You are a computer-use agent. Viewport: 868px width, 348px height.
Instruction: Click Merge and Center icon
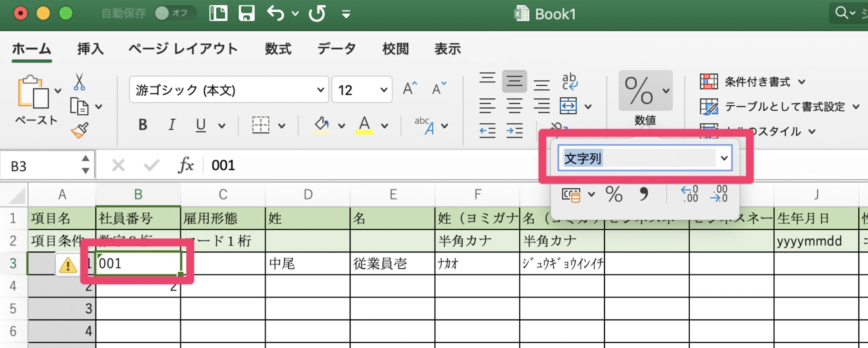click(568, 106)
